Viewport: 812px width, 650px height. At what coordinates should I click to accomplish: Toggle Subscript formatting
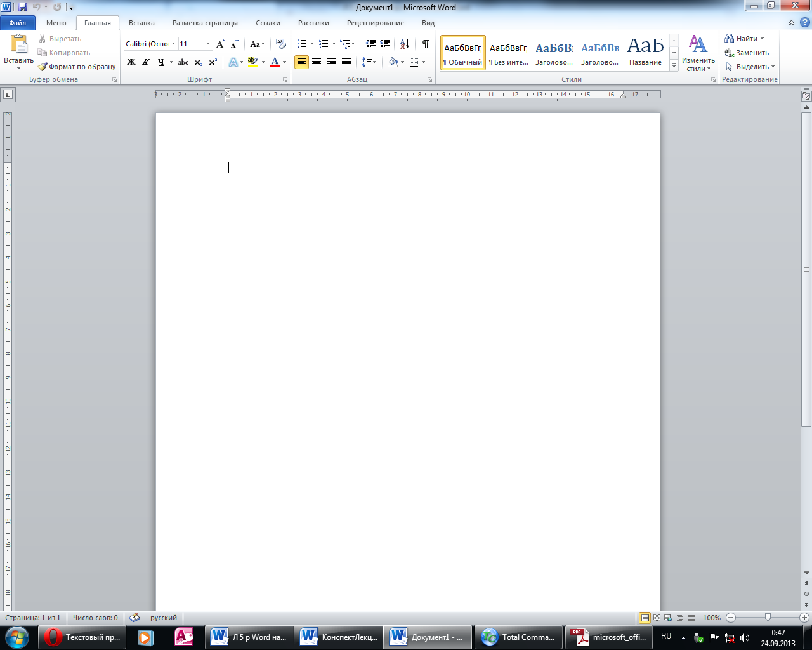pyautogui.click(x=198, y=62)
